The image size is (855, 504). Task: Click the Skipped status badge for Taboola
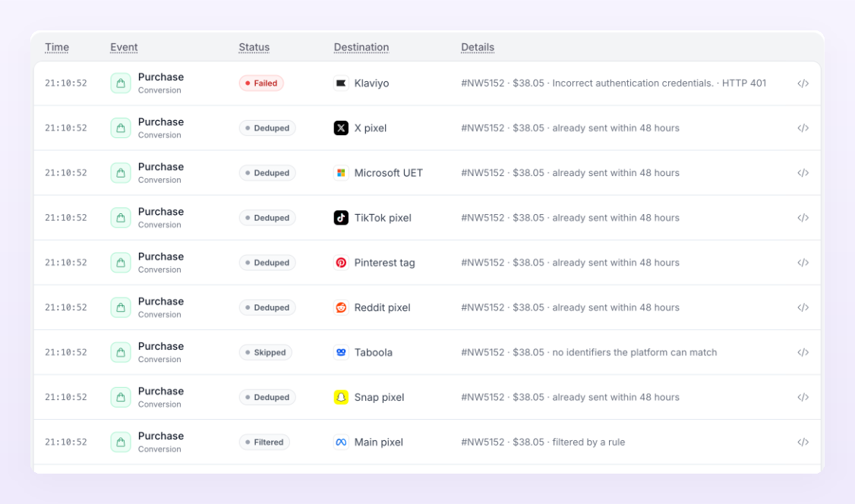266,352
